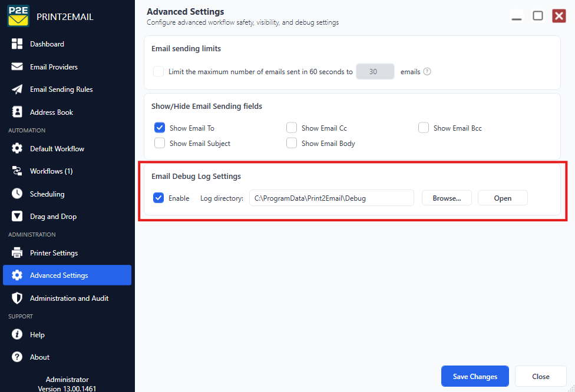Open Default Workflow settings
This screenshot has height=392, width=575.
pyautogui.click(x=67, y=148)
